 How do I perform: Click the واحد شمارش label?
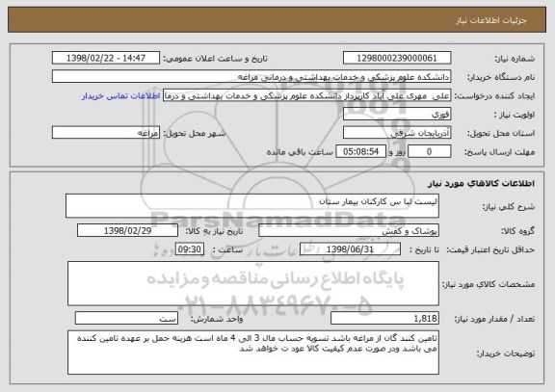(x=217, y=319)
